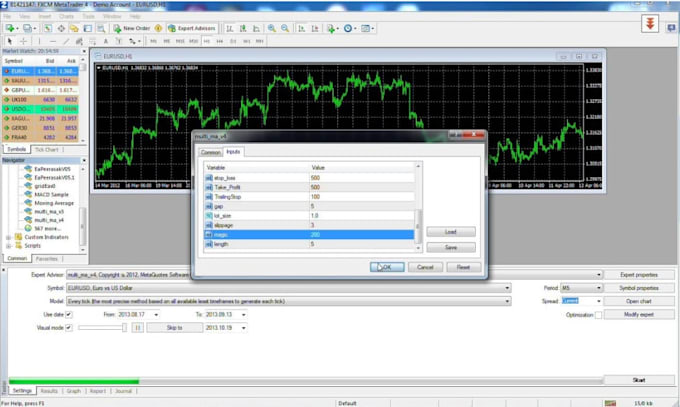Switch chart to M1 timeframe
The height and width of the screenshot is (407, 680).
pyautogui.click(x=153, y=41)
